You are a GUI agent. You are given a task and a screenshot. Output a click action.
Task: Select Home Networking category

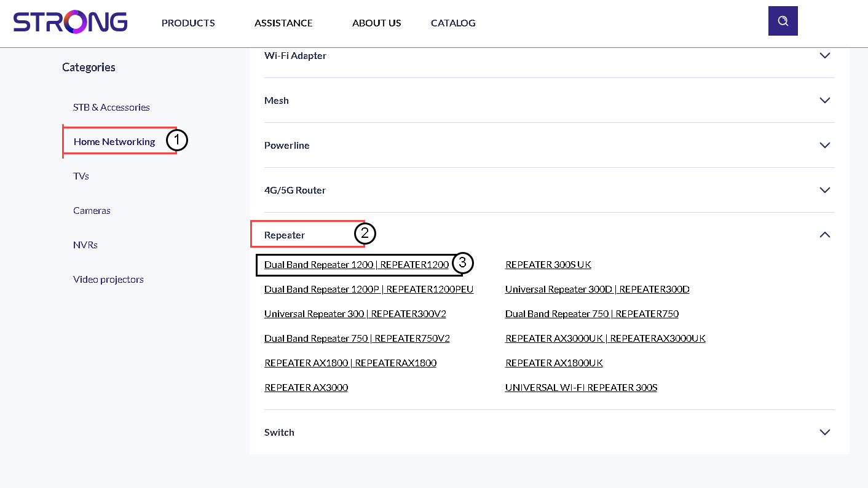[114, 141]
